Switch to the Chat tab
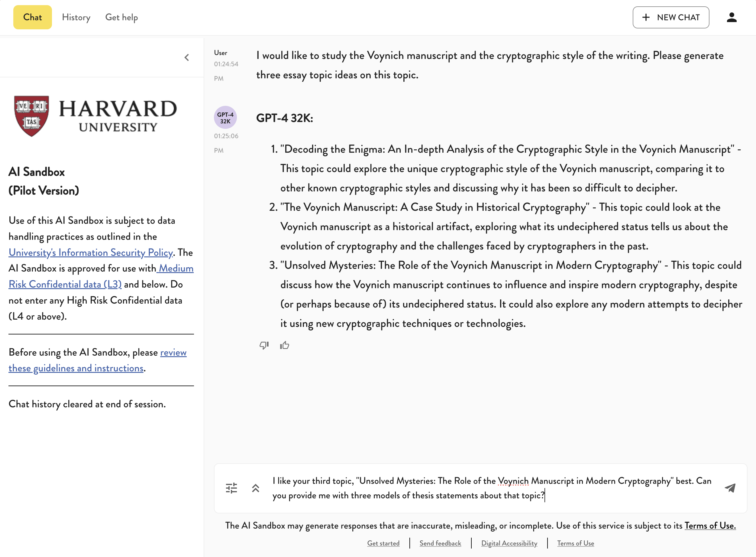756x557 pixels. (x=32, y=17)
